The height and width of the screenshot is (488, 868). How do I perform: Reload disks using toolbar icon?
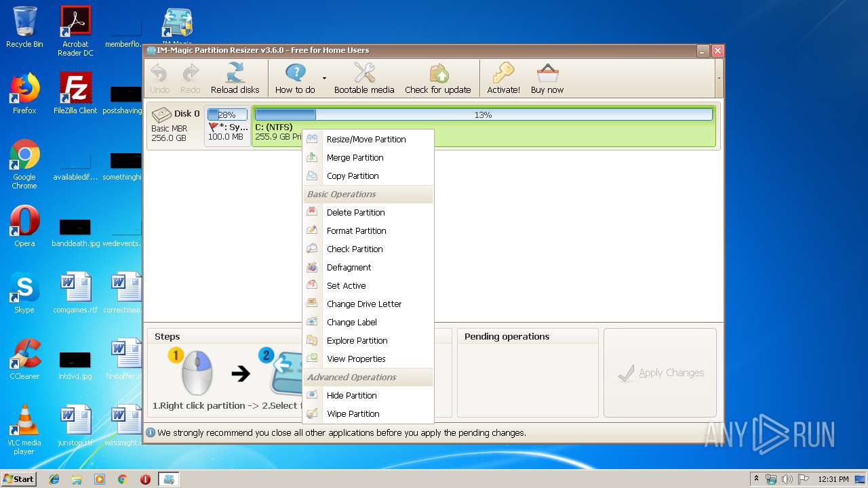[x=235, y=78]
